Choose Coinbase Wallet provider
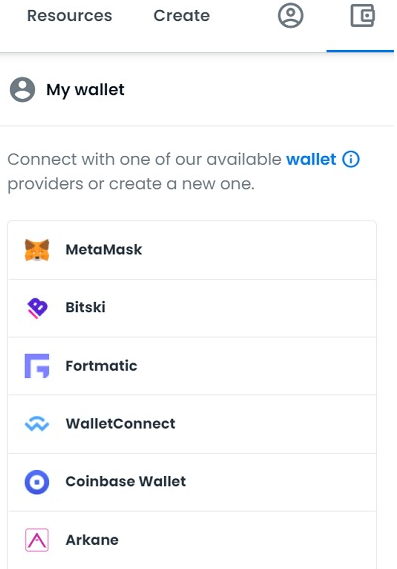This screenshot has height=569, width=397. (x=192, y=482)
